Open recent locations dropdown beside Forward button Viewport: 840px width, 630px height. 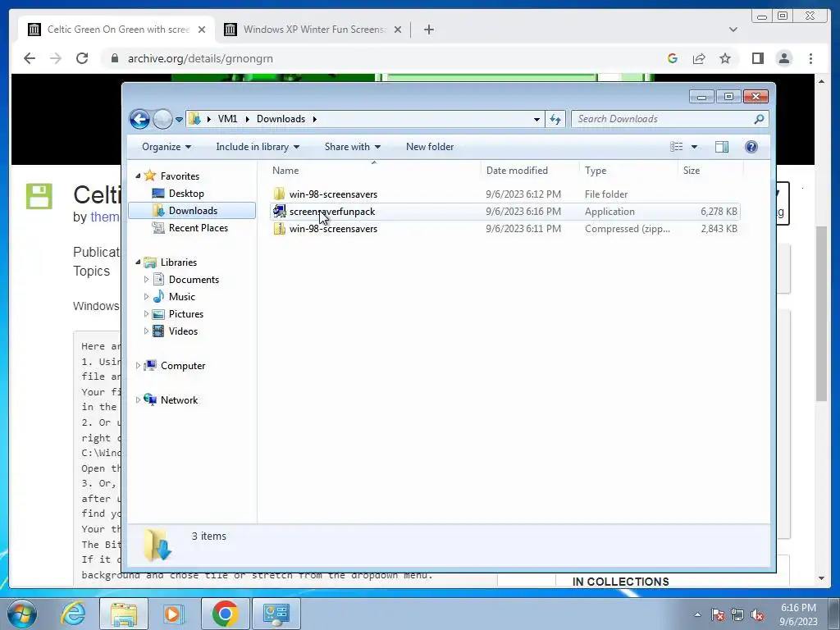click(x=179, y=120)
